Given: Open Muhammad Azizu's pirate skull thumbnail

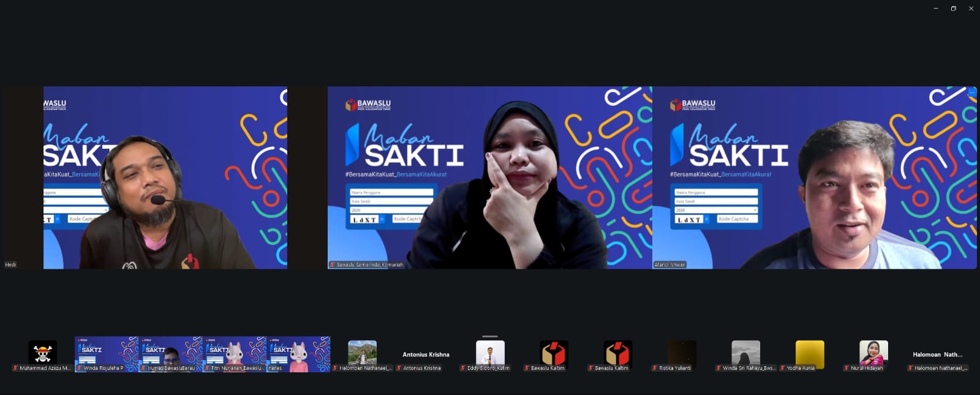Looking at the screenshot, I should [x=43, y=354].
